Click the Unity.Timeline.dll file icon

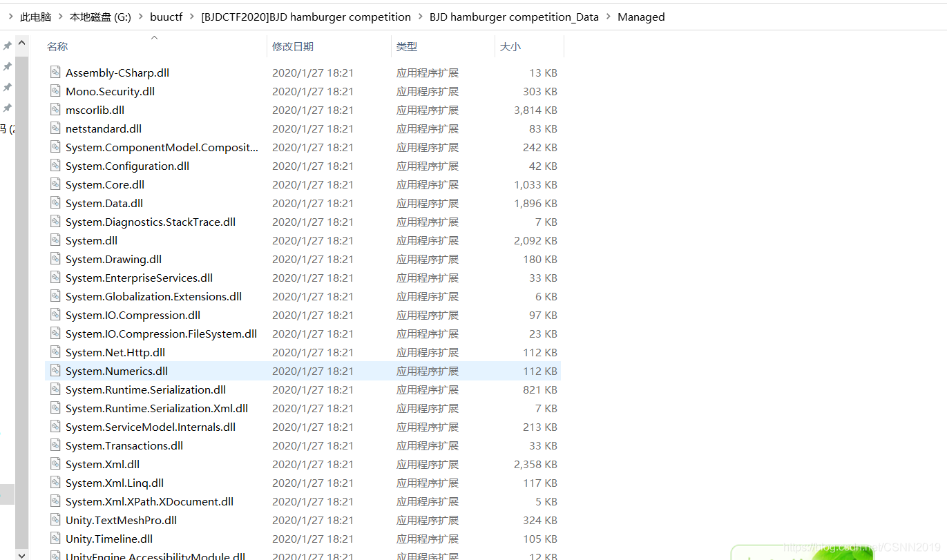[56, 539]
